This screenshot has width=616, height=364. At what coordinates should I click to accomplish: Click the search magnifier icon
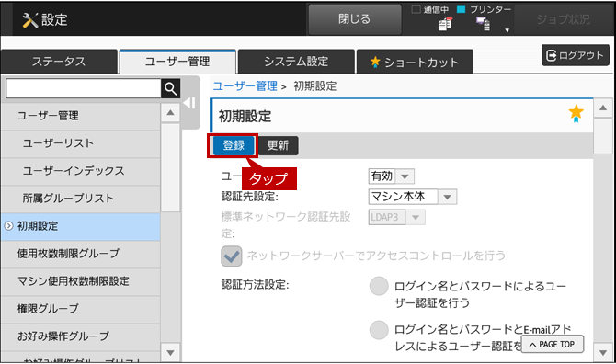tap(170, 89)
